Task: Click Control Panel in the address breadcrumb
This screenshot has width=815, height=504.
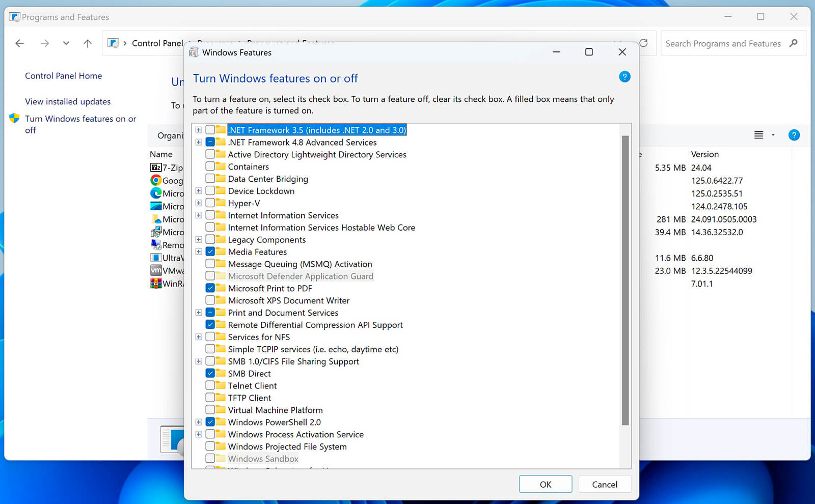Action: pyautogui.click(x=157, y=43)
